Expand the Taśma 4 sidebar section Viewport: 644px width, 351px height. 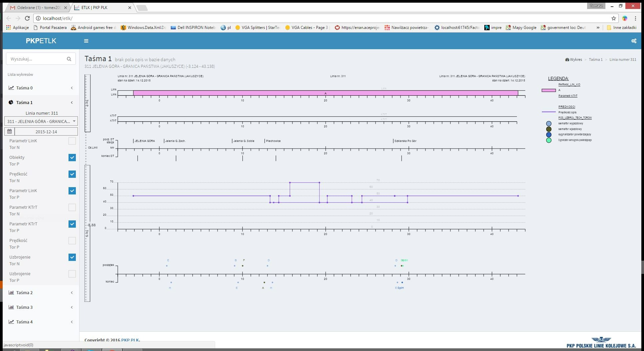pyautogui.click(x=24, y=322)
